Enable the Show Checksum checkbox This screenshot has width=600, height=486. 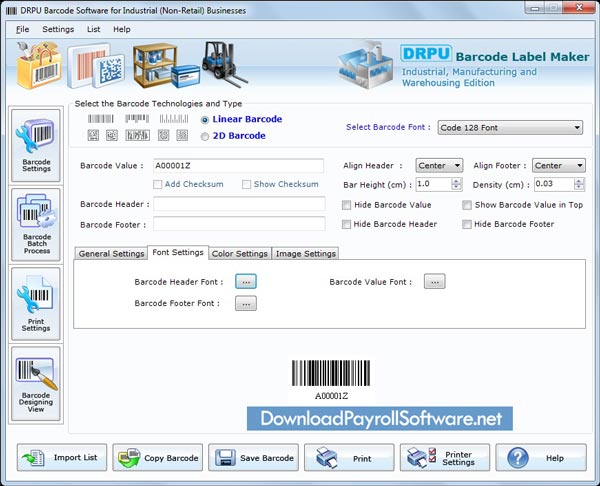click(x=246, y=184)
